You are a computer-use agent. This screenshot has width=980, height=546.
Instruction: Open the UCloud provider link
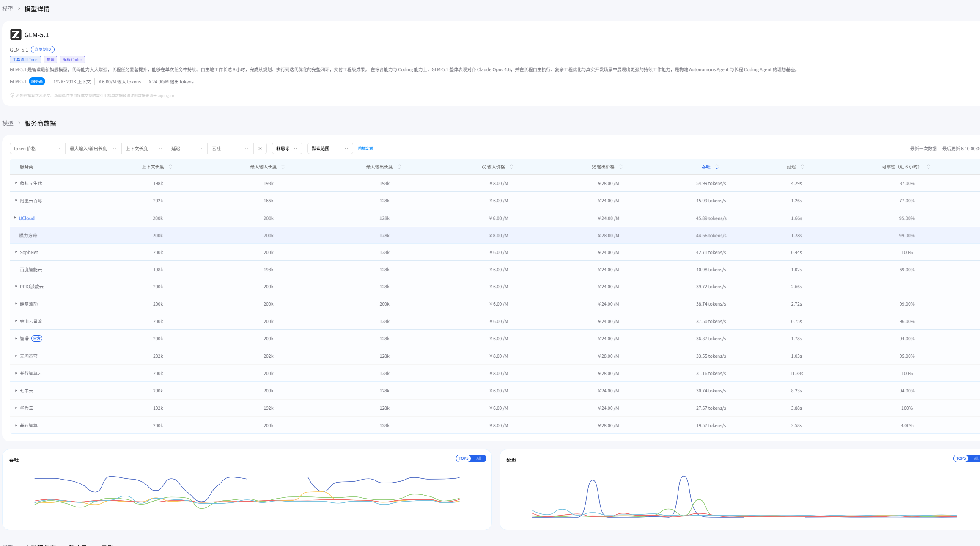tap(27, 218)
